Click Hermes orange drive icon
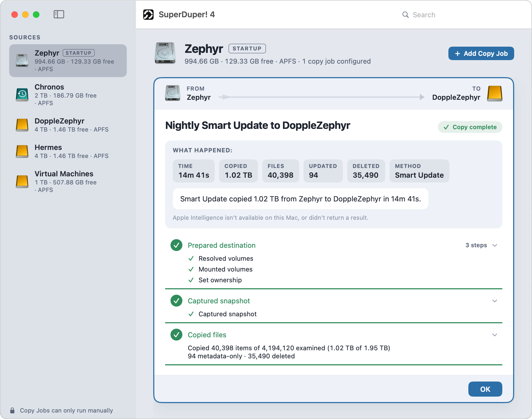The image size is (532, 419). point(22,151)
